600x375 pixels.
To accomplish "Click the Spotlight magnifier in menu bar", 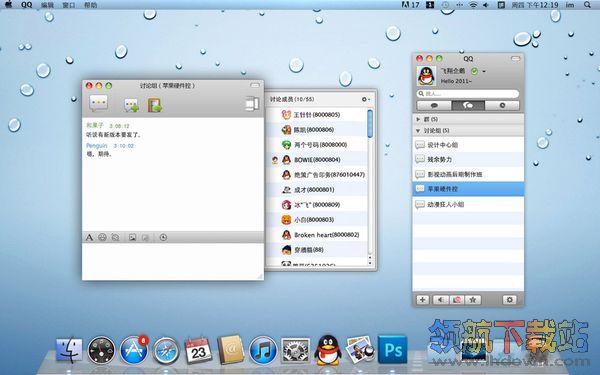I will [587, 5].
